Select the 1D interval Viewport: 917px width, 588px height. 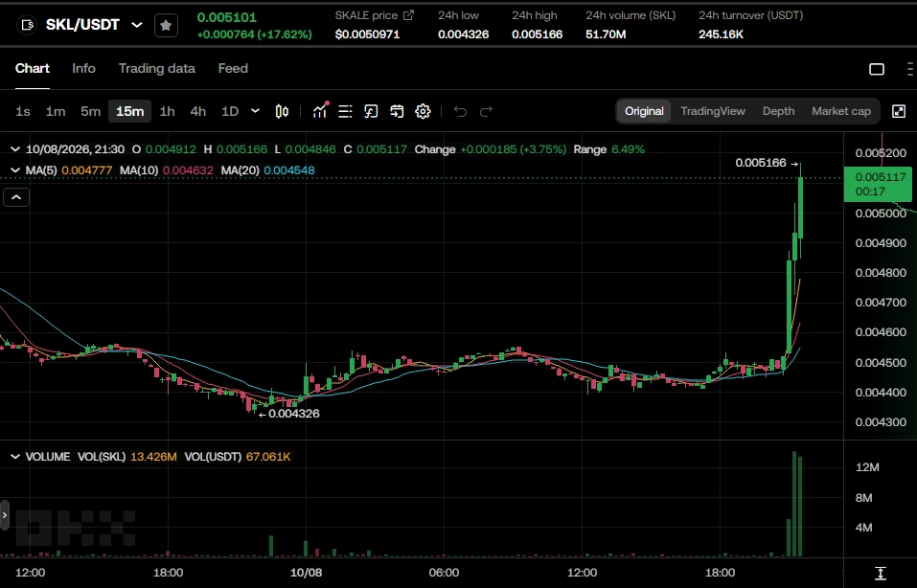pyautogui.click(x=230, y=111)
